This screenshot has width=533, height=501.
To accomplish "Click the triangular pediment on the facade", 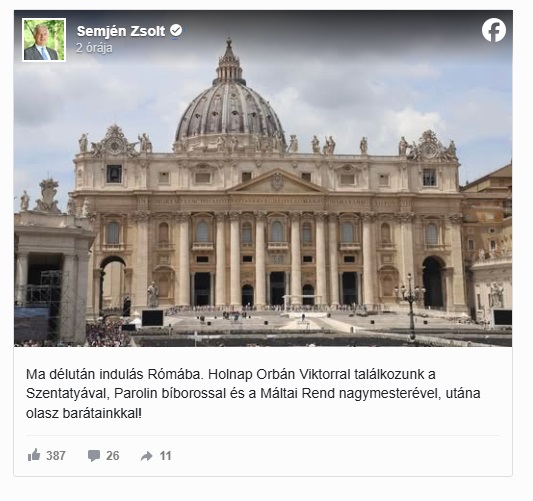I will 277,182.
